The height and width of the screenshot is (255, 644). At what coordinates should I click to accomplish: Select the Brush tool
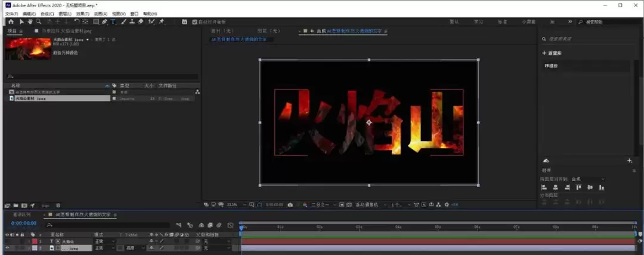click(123, 22)
